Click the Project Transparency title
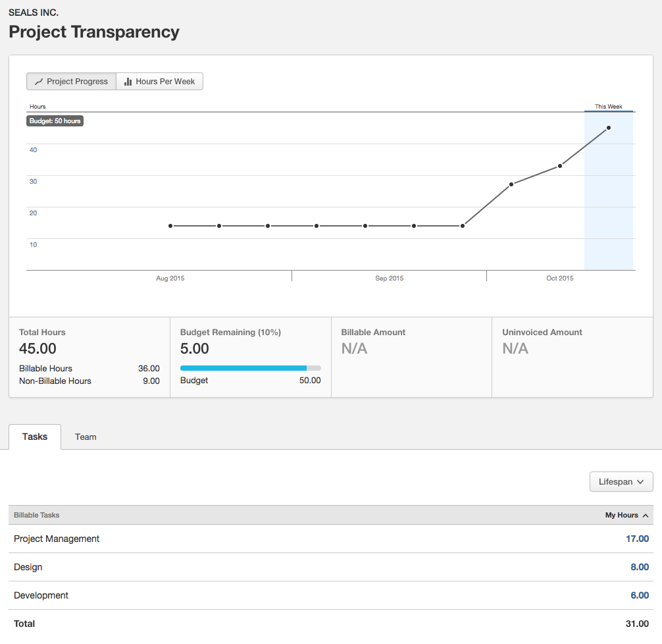The height and width of the screenshot is (644, 662). (x=94, y=32)
